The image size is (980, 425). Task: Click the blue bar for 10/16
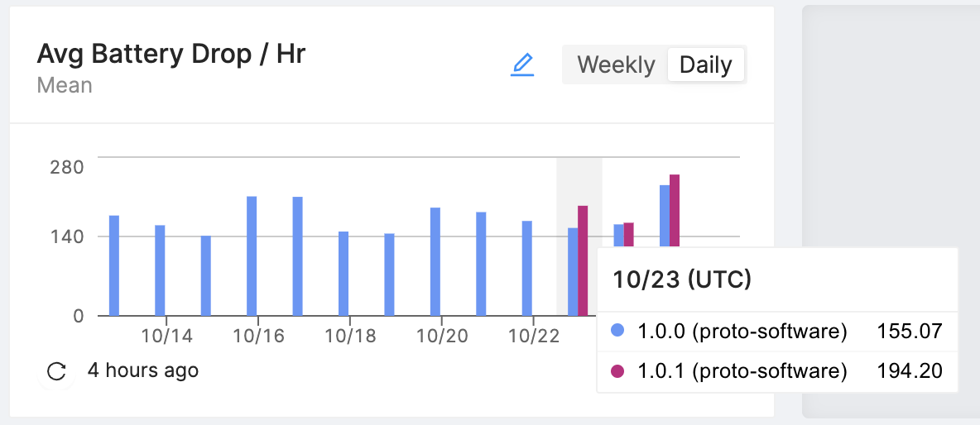pyautogui.click(x=252, y=256)
